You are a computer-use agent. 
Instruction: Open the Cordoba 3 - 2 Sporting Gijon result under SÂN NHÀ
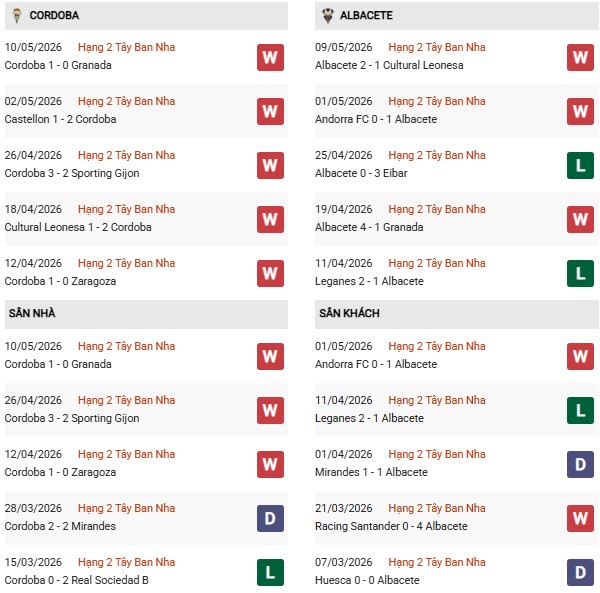click(72, 418)
